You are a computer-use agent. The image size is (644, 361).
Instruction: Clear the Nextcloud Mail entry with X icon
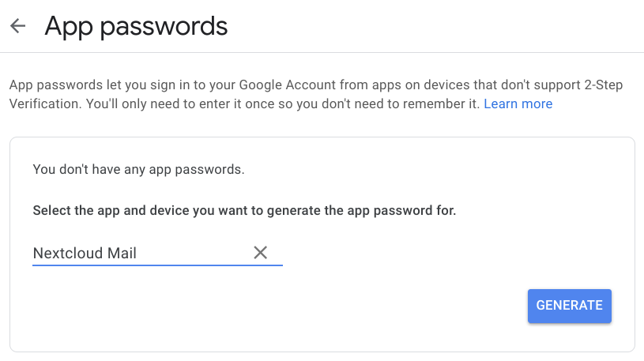pos(261,253)
